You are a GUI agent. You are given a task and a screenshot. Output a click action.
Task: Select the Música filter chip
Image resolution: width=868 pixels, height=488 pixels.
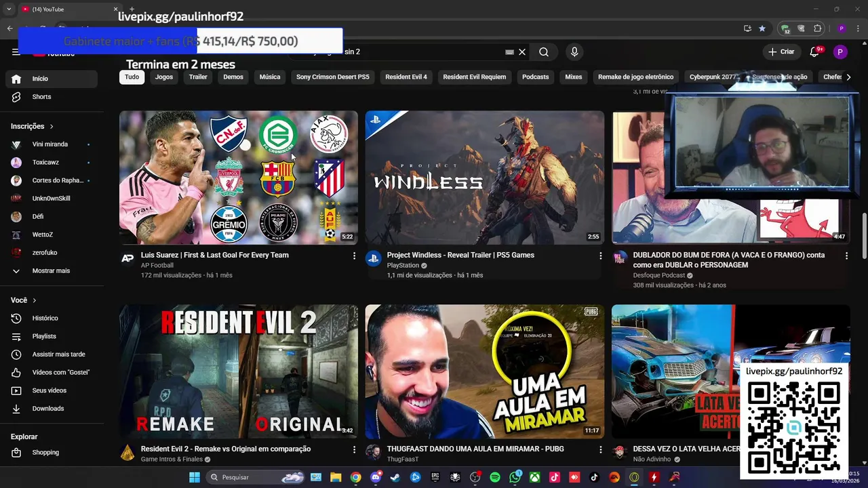270,77
